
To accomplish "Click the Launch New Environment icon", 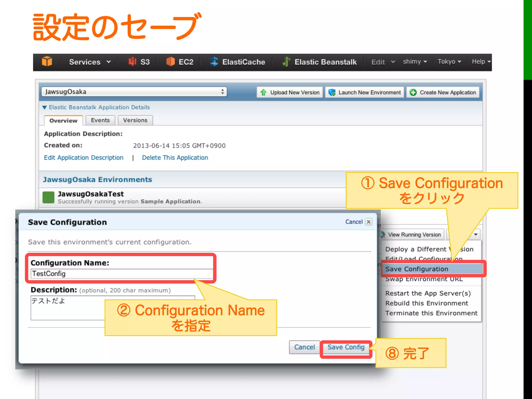I will (x=332, y=92).
